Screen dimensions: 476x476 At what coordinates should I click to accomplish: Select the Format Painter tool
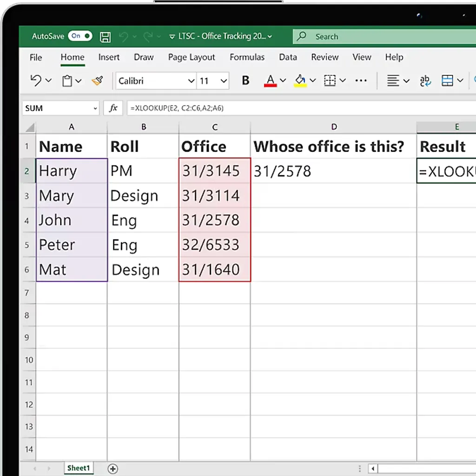click(97, 80)
